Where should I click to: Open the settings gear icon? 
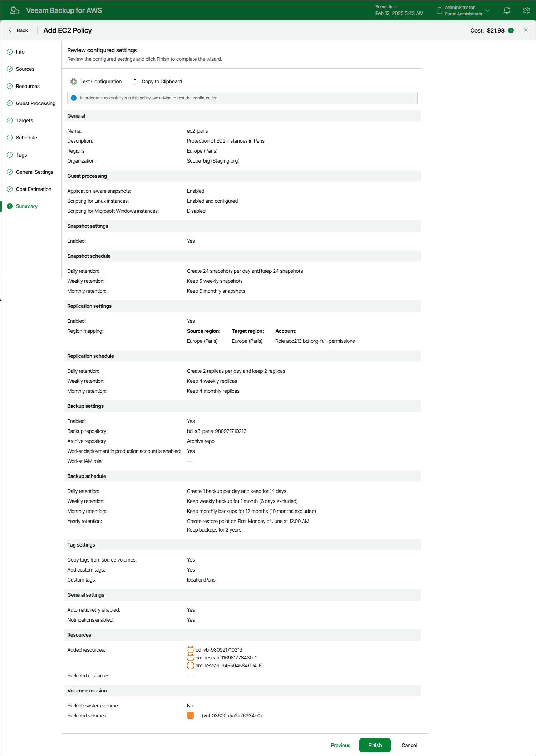(x=526, y=10)
